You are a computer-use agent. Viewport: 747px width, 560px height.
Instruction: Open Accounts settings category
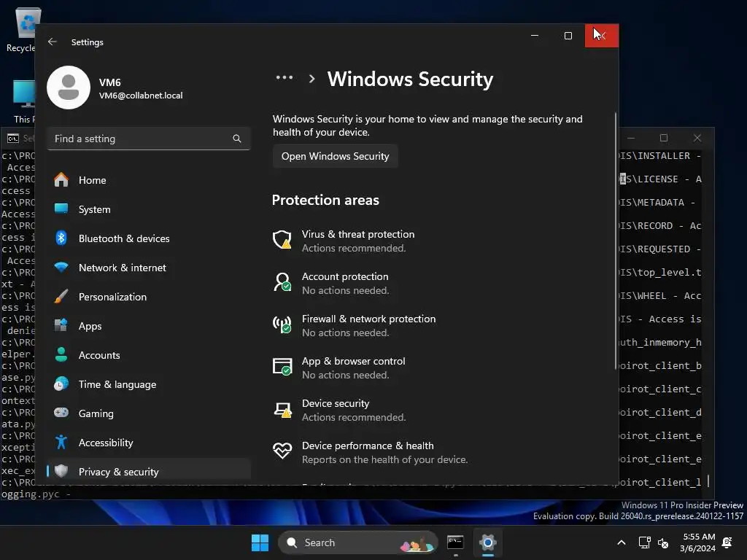149,355
